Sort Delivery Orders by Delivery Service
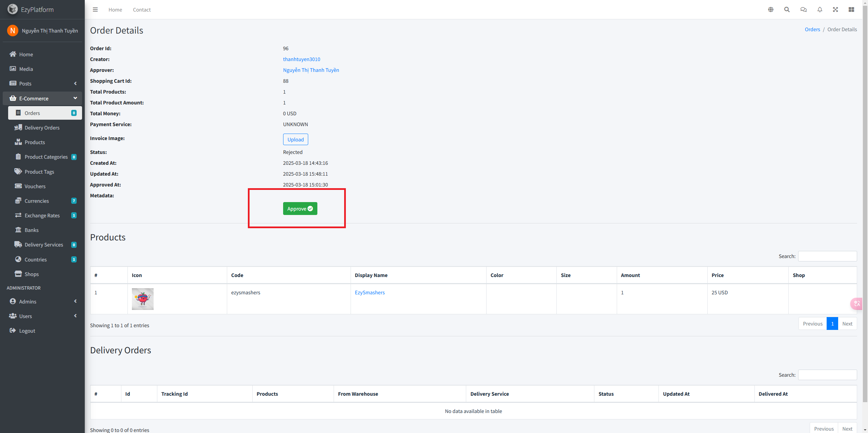The height and width of the screenshot is (433, 868). [x=530, y=394]
